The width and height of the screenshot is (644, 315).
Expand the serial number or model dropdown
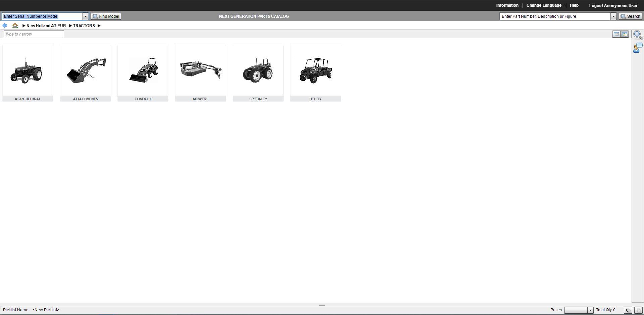pos(86,16)
